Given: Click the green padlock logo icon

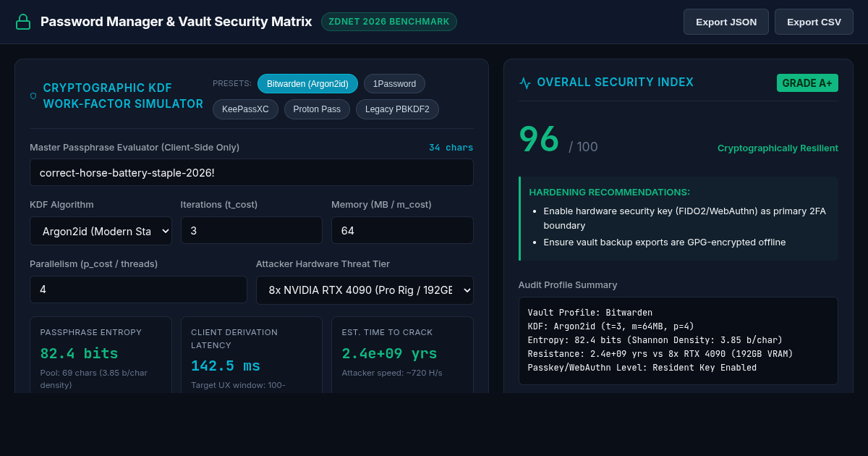Looking at the screenshot, I should click(x=23, y=22).
